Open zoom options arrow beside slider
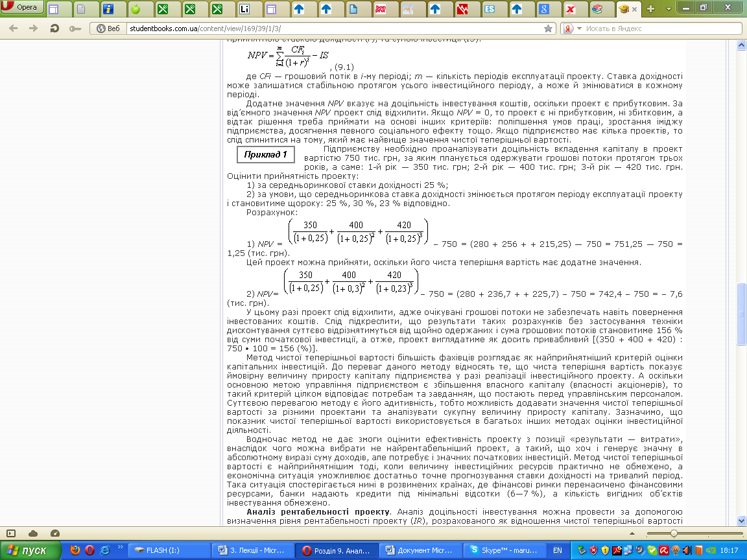Viewport: 747px width, 560px height. point(632,533)
